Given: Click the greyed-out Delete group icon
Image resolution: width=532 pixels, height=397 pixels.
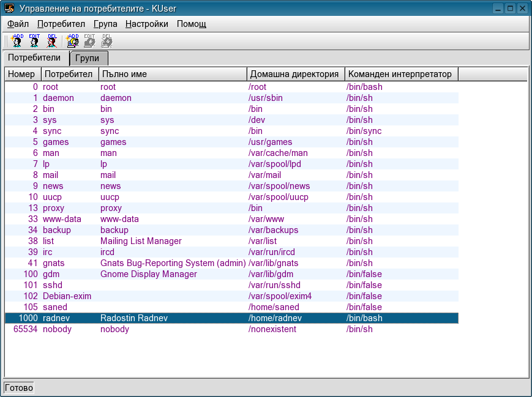Looking at the screenshot, I should coord(107,41).
